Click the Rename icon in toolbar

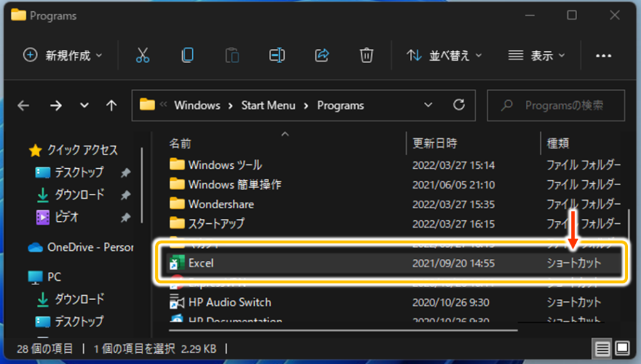pos(277,56)
